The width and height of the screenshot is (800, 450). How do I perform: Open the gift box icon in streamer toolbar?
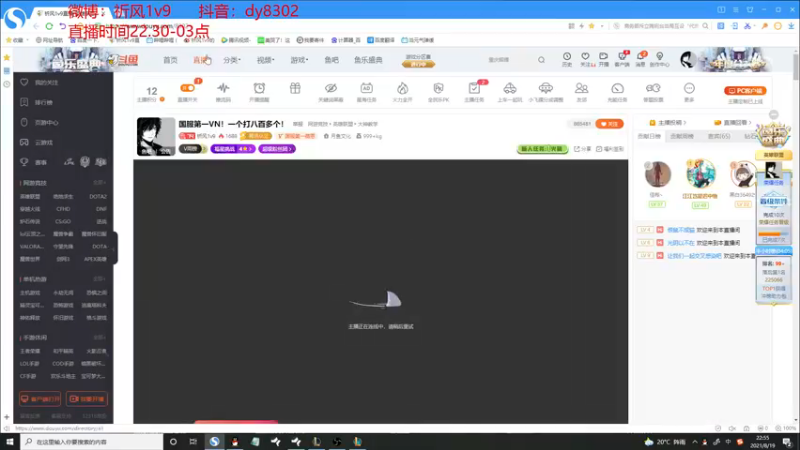click(x=295, y=88)
